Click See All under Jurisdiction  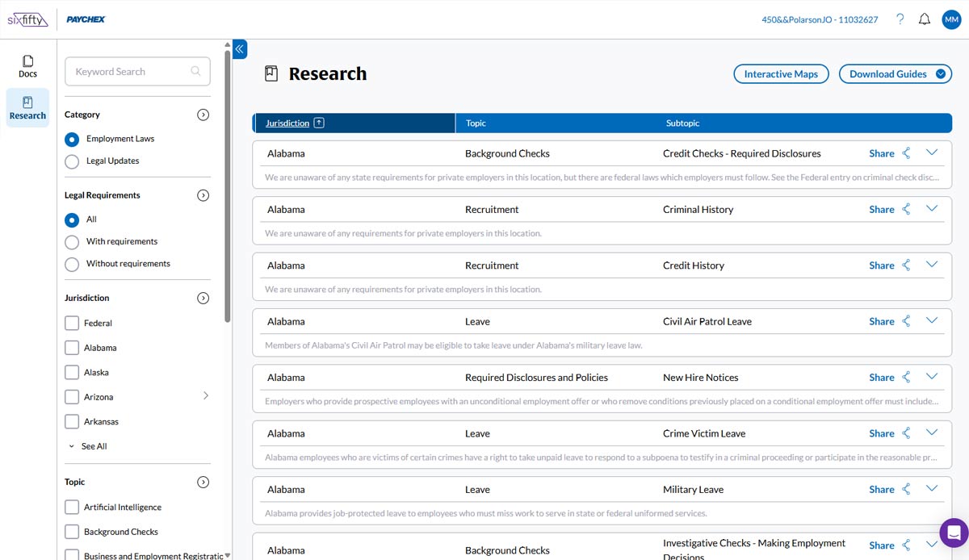point(94,446)
